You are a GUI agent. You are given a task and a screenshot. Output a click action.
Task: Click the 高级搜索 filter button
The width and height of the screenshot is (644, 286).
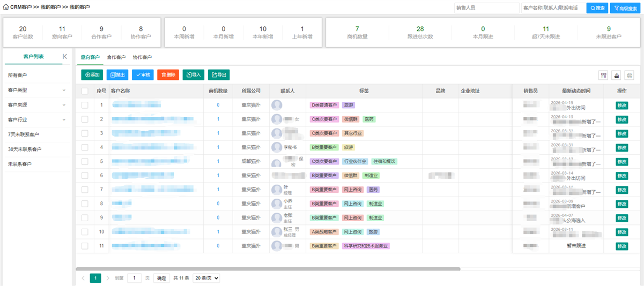point(625,8)
